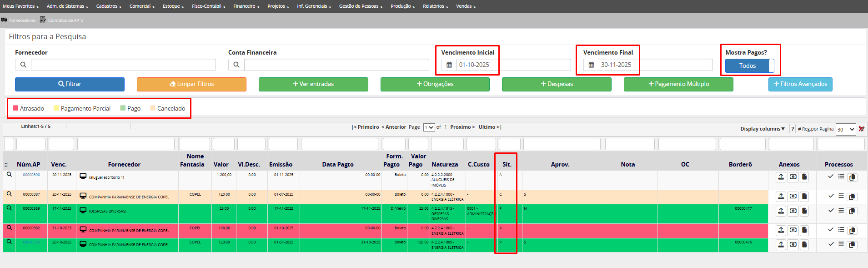
Task: Click the orange Limpar Filtros button
Action: [x=191, y=84]
